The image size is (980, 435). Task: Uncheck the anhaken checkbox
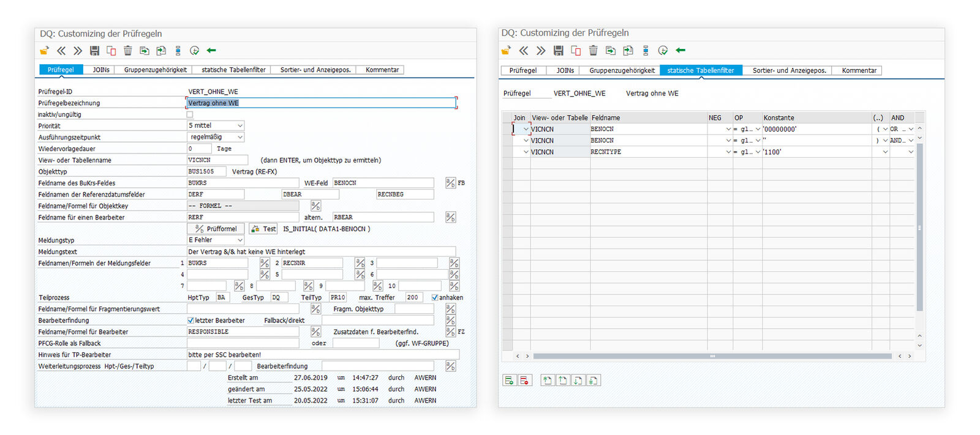[x=435, y=297]
